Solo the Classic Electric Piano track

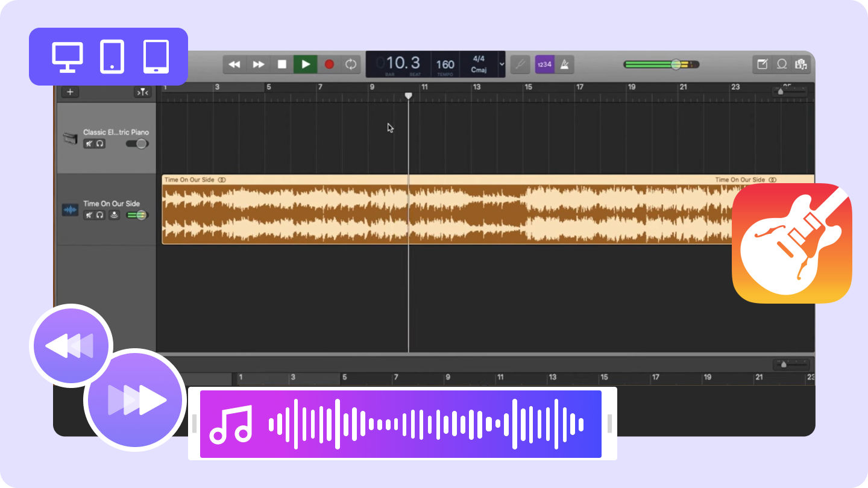point(101,143)
